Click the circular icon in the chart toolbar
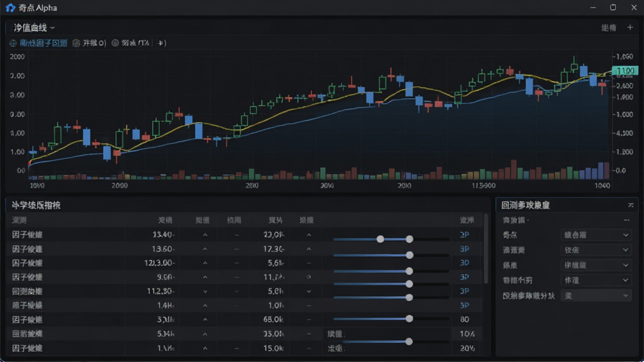Image resolution: width=644 pixels, height=362 pixels. click(x=115, y=43)
